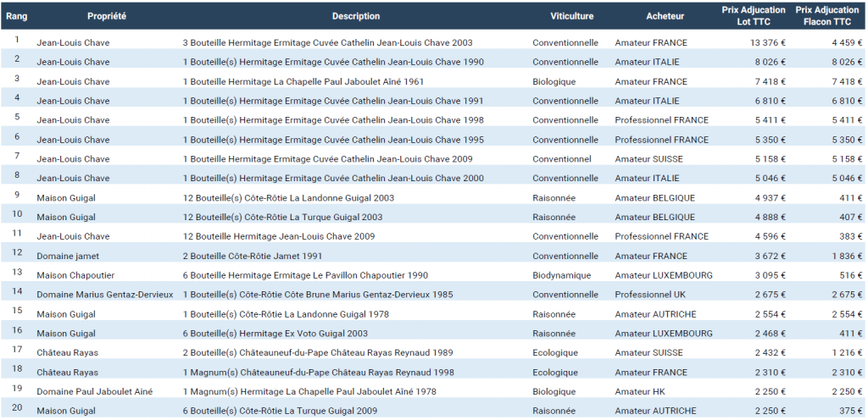Click the 1 216 € flacon price

[847, 352]
